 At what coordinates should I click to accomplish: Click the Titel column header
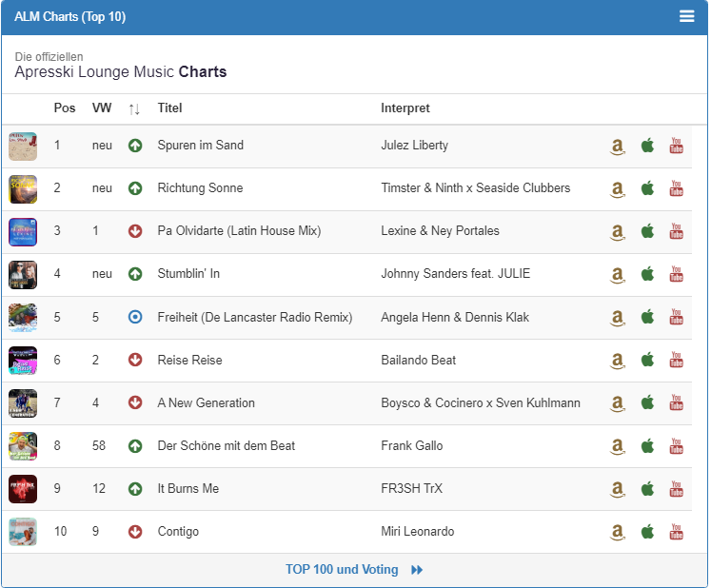pos(169,108)
